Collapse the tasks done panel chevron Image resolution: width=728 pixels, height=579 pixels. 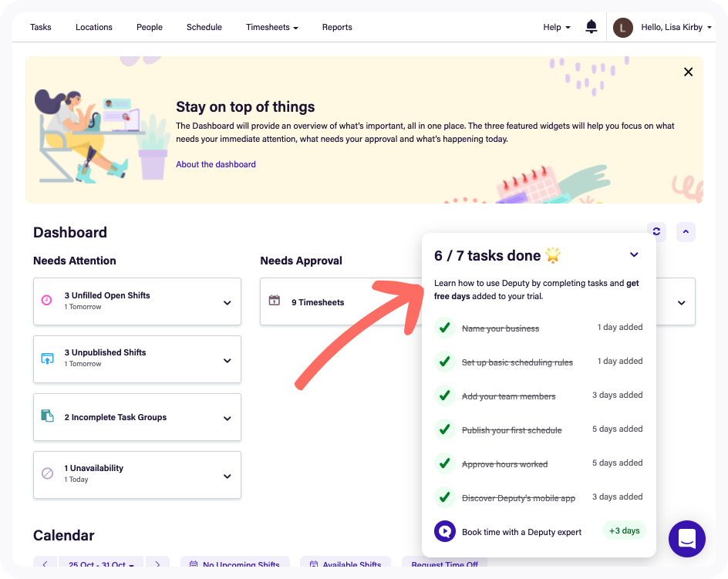tap(634, 254)
